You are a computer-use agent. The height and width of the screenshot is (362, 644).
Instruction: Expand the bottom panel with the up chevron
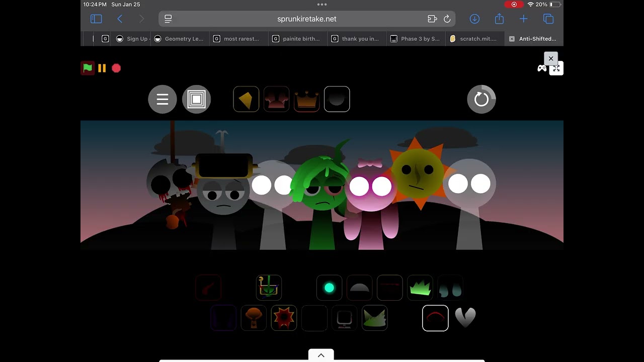point(321,355)
